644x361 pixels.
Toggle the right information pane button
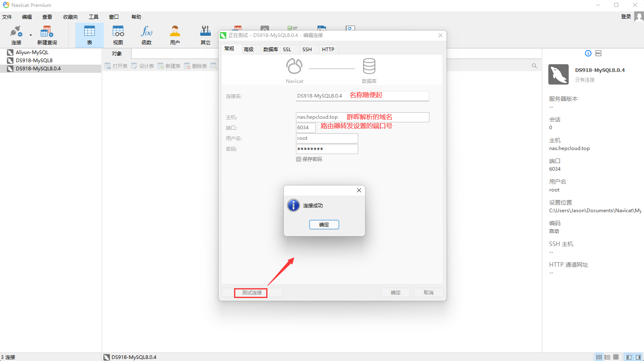(x=638, y=357)
